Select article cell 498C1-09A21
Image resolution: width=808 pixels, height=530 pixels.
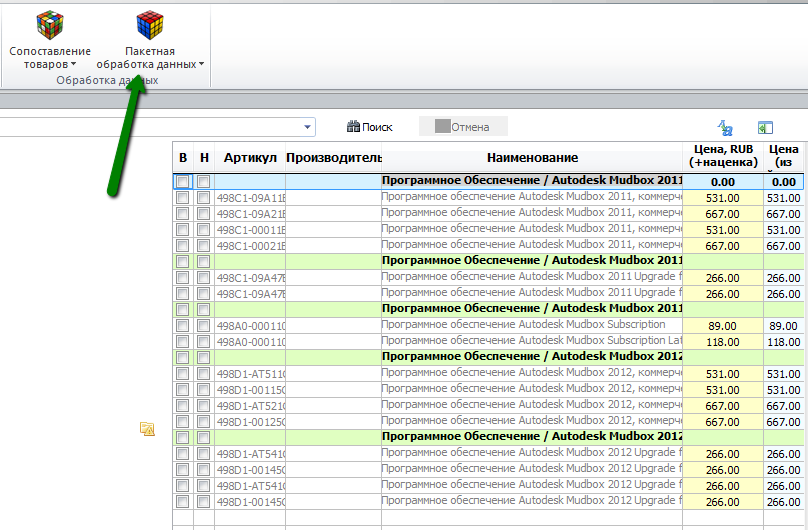(x=250, y=214)
